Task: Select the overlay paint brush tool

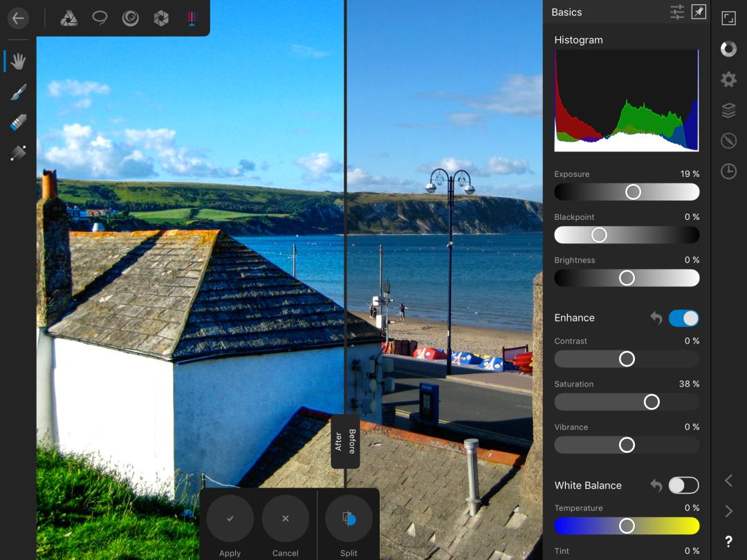Action: 18,92
